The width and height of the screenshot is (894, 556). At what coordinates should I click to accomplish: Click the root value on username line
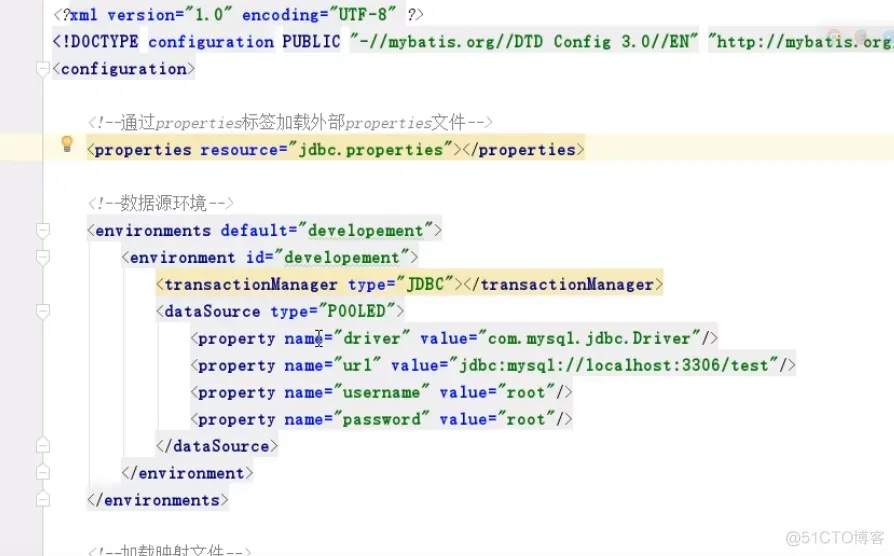point(526,392)
